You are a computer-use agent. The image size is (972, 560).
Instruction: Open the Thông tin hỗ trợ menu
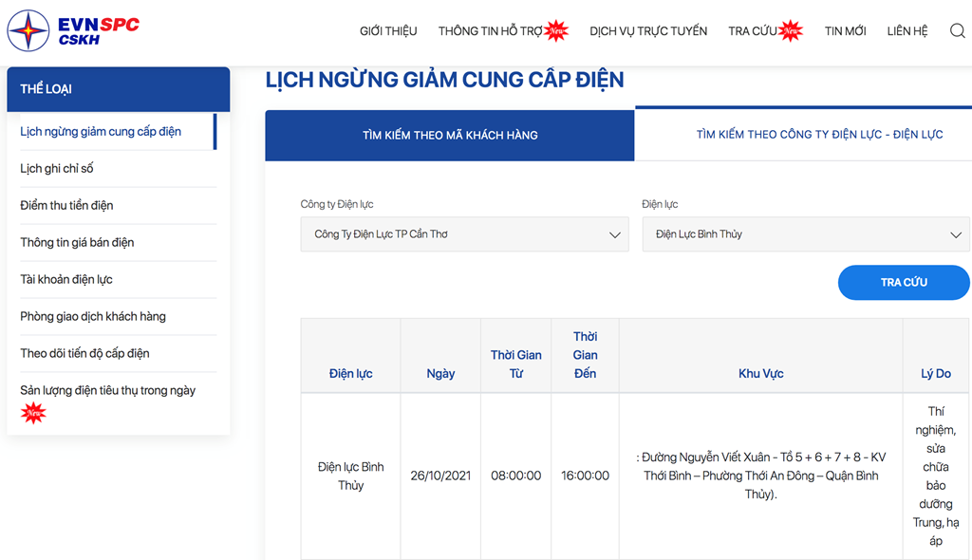pyautogui.click(x=491, y=31)
